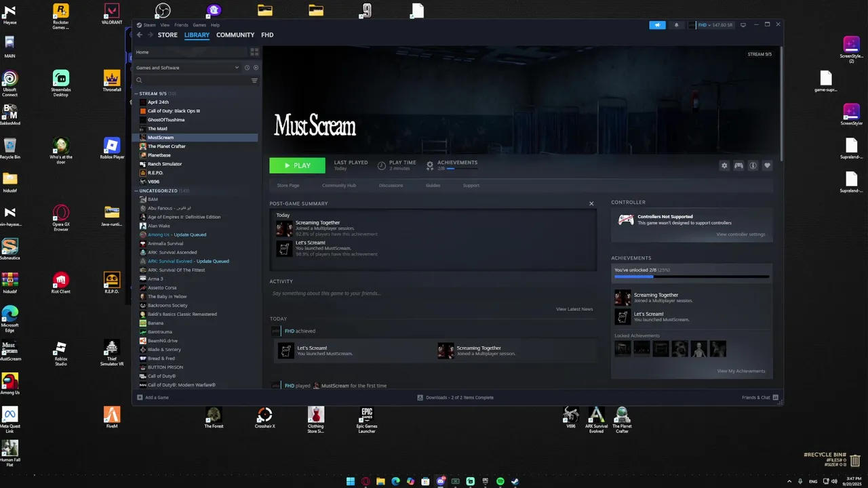This screenshot has height=488, width=868.
Task: Open Spotify from the taskbar
Action: point(500,481)
